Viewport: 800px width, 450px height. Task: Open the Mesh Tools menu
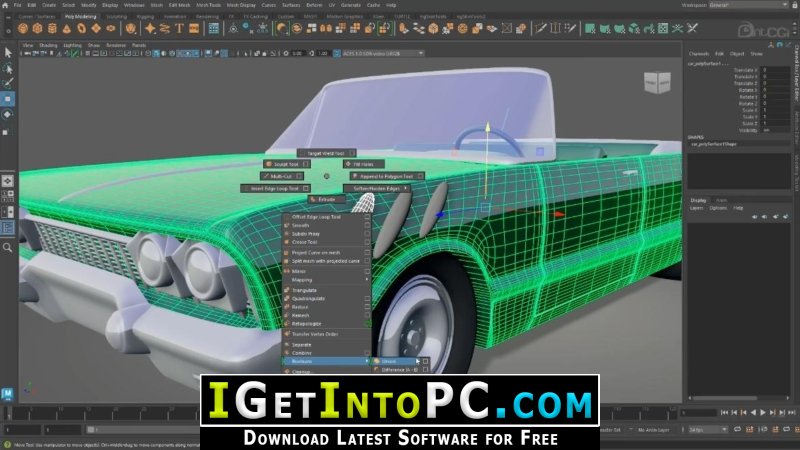209,5
